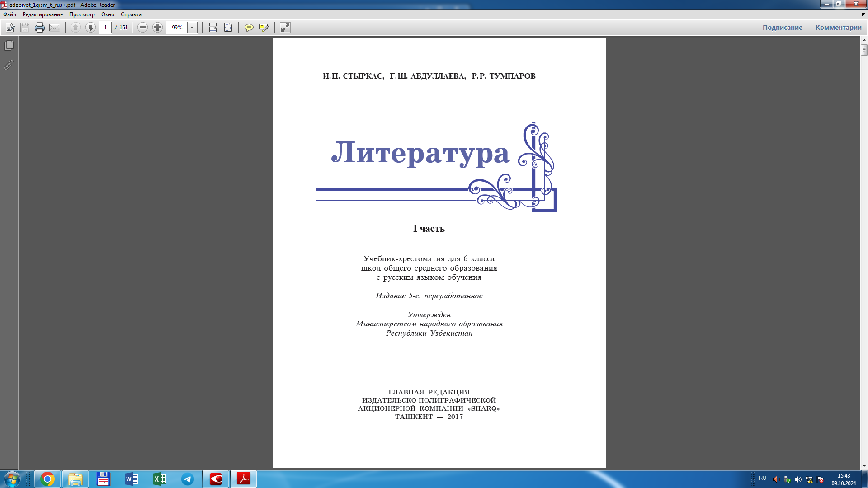
Task: Add a sticky note comment
Action: click(249, 28)
